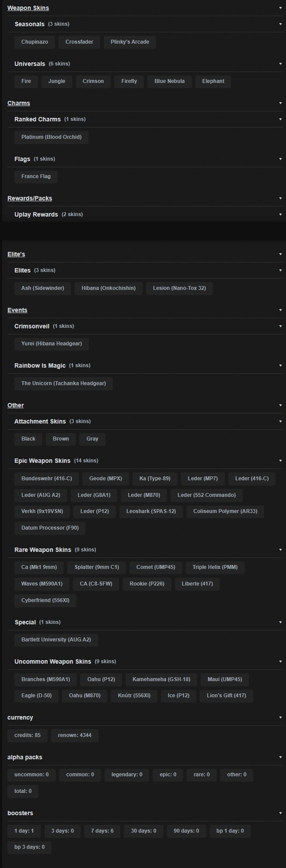Select the Kamehameha (GSH-18) skin
The width and height of the screenshot is (286, 868).
click(x=161, y=679)
